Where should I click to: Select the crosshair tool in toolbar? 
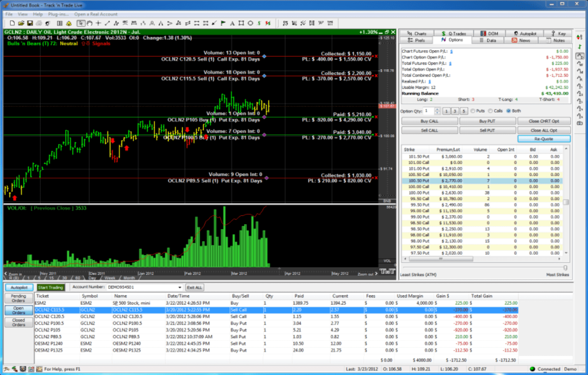98,23
